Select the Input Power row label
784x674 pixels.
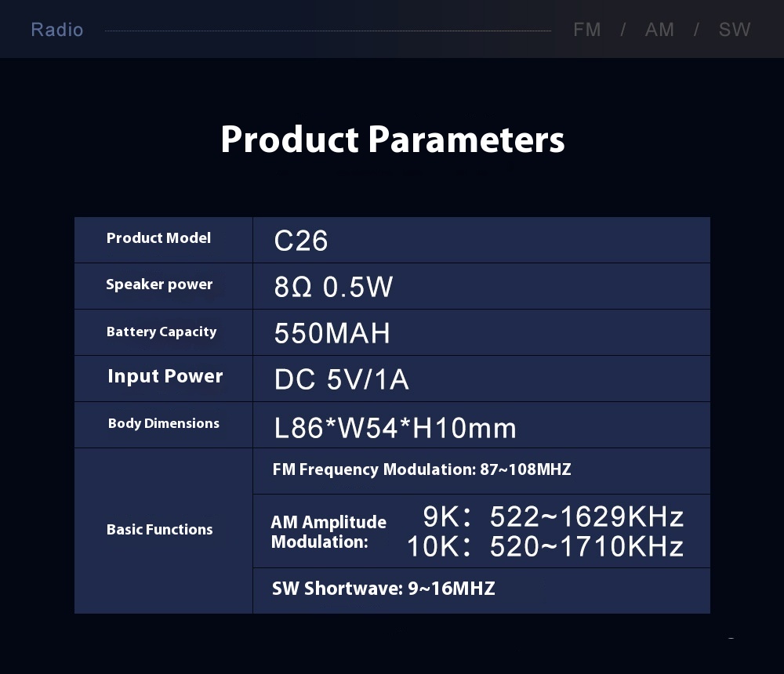[165, 376]
